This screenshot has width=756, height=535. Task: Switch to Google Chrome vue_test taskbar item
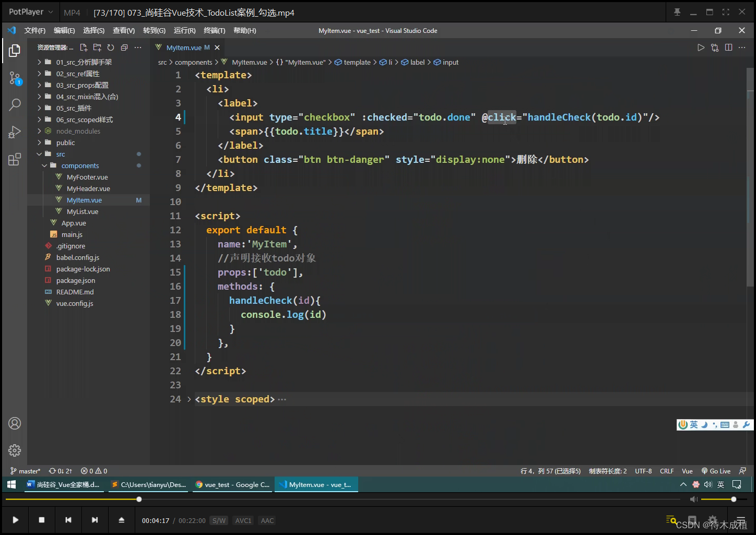pos(232,484)
